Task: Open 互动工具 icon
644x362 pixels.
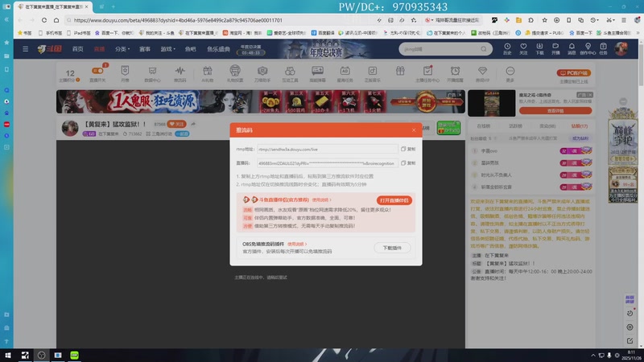Action: coord(290,73)
